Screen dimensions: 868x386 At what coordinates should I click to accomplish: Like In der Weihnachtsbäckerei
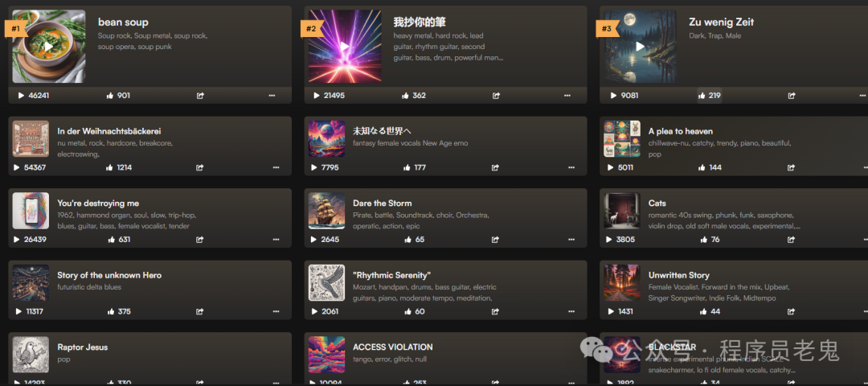[109, 167]
